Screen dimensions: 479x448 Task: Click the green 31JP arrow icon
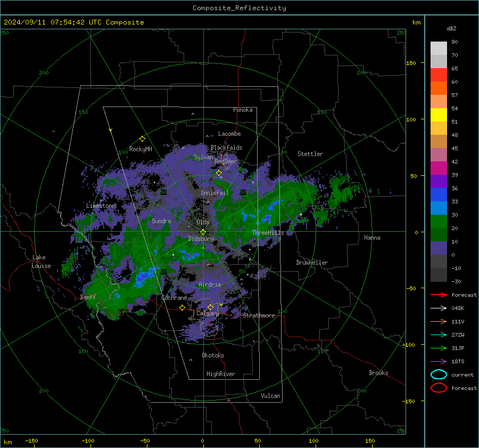(439, 348)
